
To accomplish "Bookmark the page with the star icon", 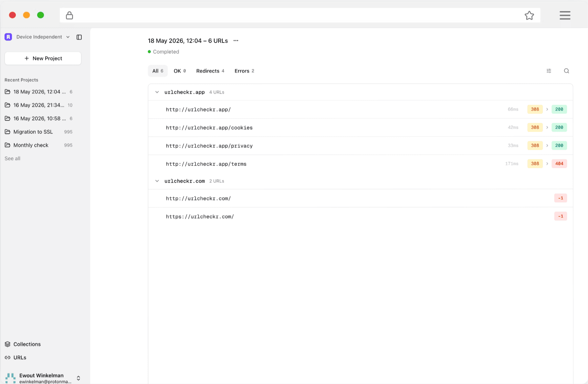I will point(529,15).
